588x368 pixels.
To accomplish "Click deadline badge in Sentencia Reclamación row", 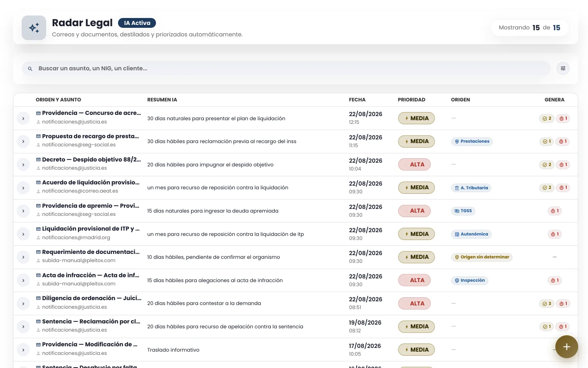I will (x=563, y=327).
